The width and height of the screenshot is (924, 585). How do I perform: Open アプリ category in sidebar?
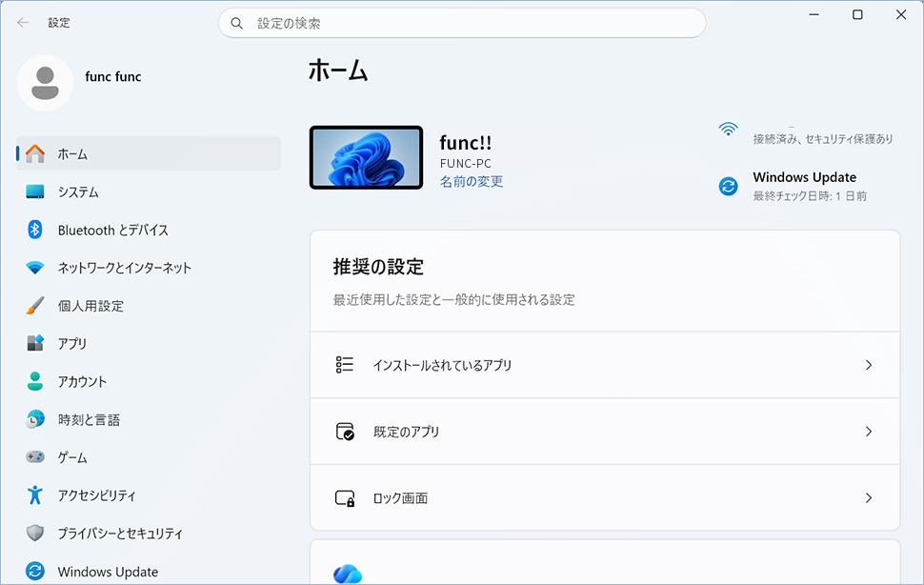pyautogui.click(x=149, y=343)
